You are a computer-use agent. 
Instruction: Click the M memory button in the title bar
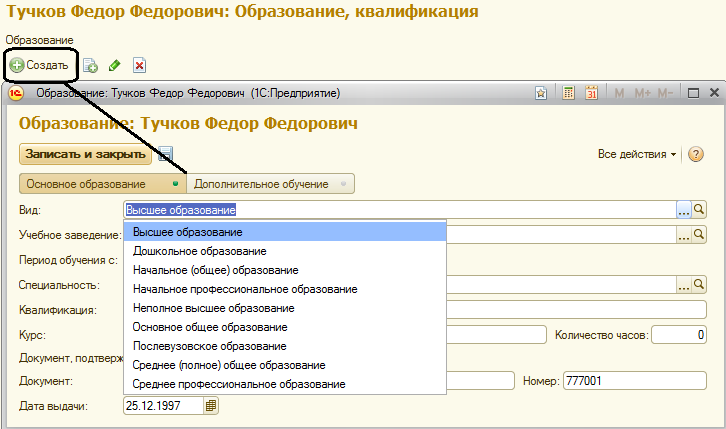(619, 93)
